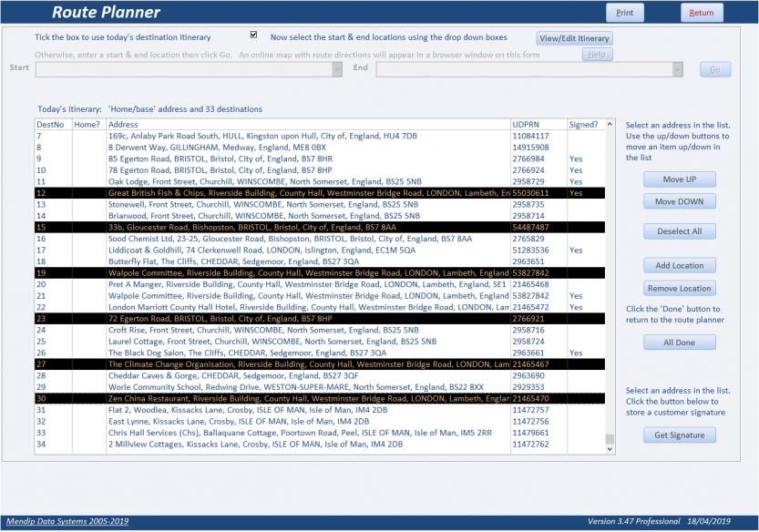Image resolution: width=759 pixels, height=532 pixels.
Task: Select the Oak Lodge, Front Street row
Action: (x=320, y=182)
